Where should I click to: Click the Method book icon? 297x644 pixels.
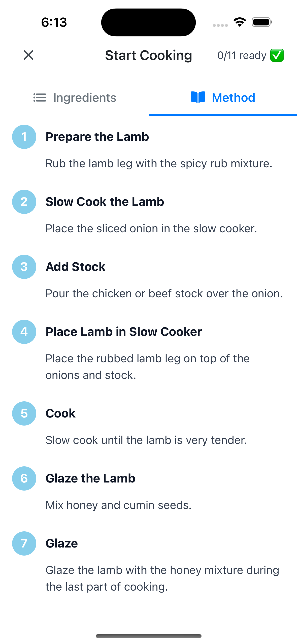coord(198,98)
